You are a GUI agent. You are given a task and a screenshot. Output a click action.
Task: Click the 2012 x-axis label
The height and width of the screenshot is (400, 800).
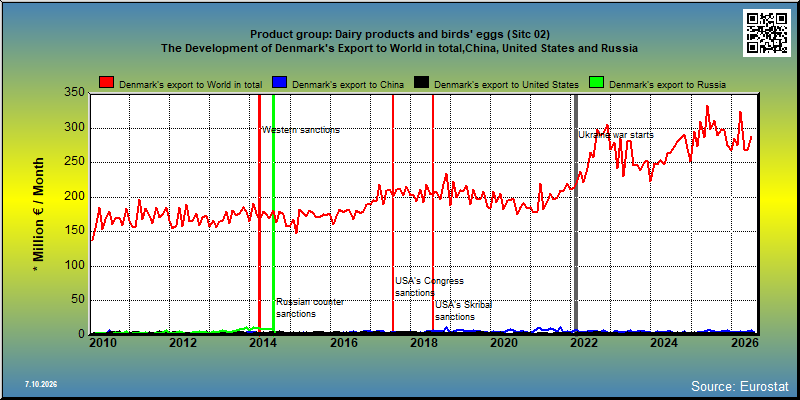(182, 342)
